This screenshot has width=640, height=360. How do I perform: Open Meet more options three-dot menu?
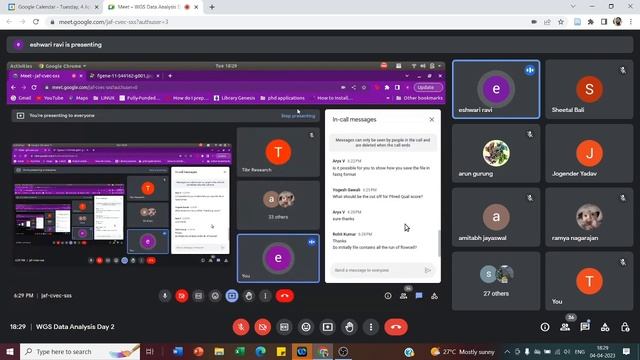coord(371,327)
